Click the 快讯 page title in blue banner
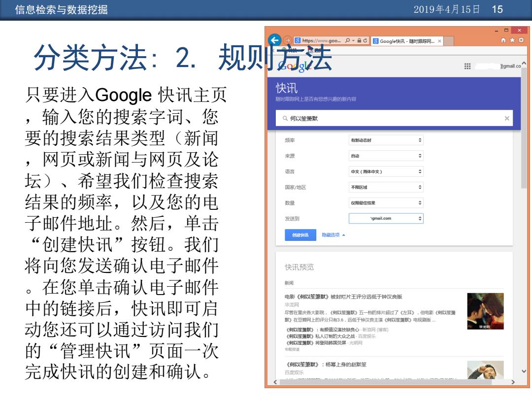Image resolution: width=532 pixels, height=399 pixels. coord(287,88)
